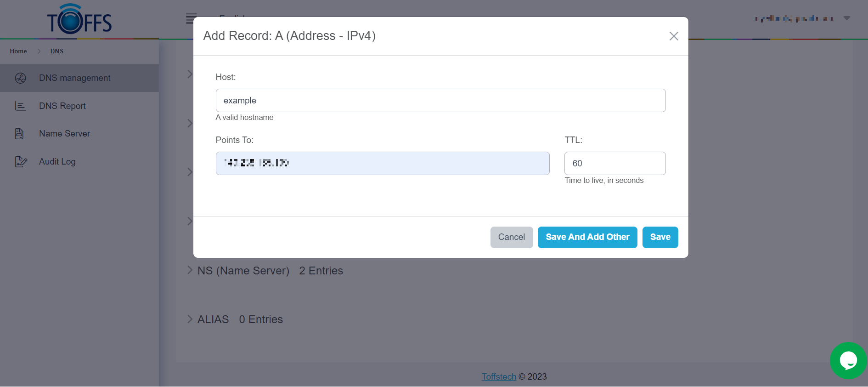Viewport: 868px width, 387px height.
Task: Expand the NS (Name Server) section
Action: (190, 270)
